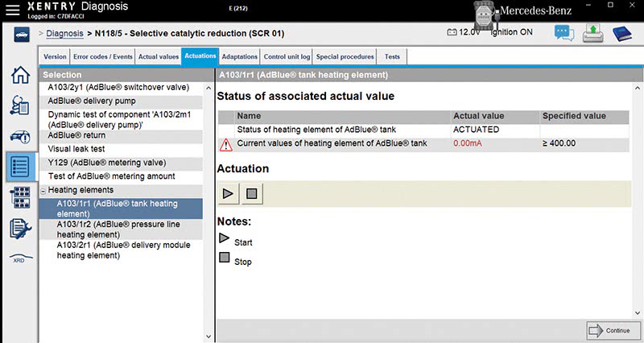644x343 pixels.
Task: Click the ≥ 400.00 specified value cell
Action: tap(584, 144)
